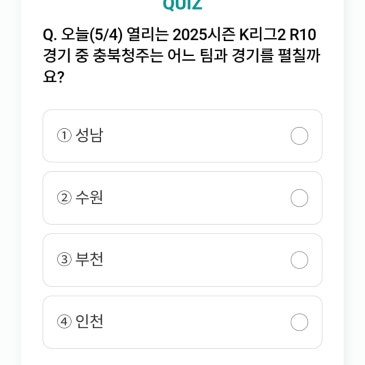Image resolution: width=365 pixels, height=365 pixels.
Task: Pick the fourth answer card 인천
Action: click(x=182, y=322)
